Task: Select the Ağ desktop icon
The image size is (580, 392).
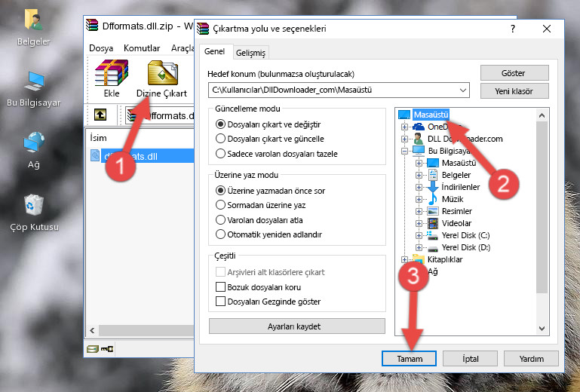Action: (34, 150)
